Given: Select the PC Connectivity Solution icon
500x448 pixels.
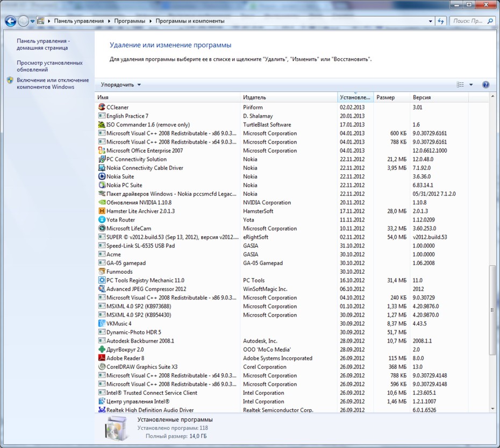Looking at the screenshot, I should [102, 159].
